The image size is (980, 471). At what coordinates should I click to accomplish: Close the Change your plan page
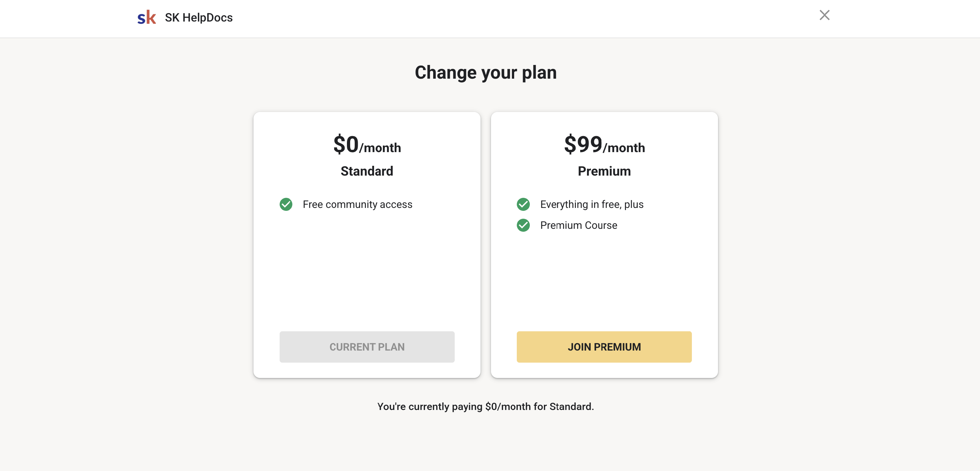824,15
